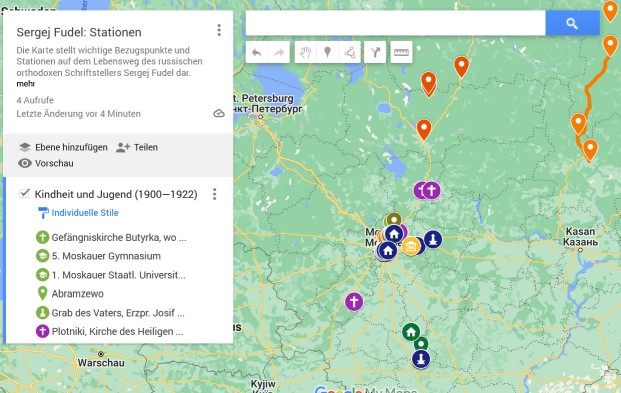Select the hand pan tool
Screen dimensions: 621x393
pyautogui.click(x=305, y=52)
